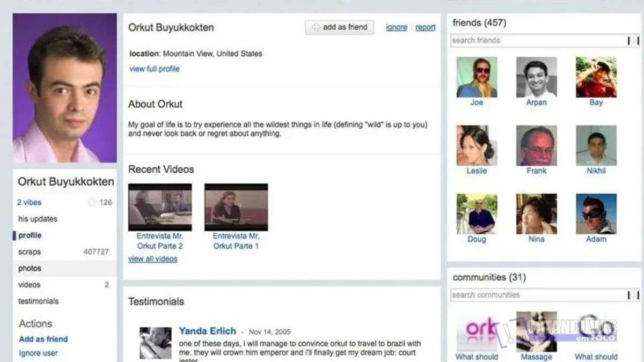Open the orkut logo community thumbnail
Screen dimensions: 644x362
click(x=477, y=332)
